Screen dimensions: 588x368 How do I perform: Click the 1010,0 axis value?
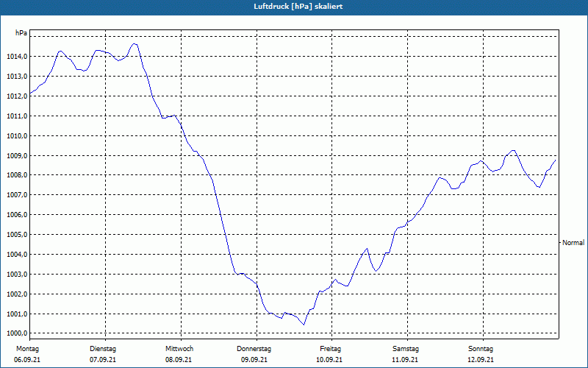click(17, 136)
